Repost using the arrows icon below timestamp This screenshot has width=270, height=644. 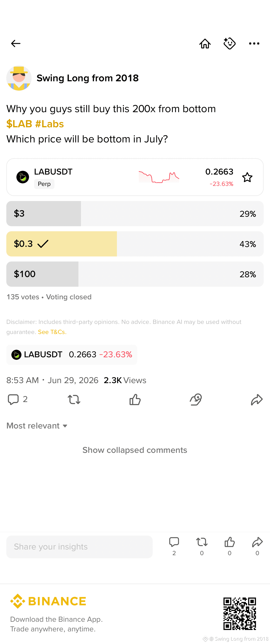[74, 399]
